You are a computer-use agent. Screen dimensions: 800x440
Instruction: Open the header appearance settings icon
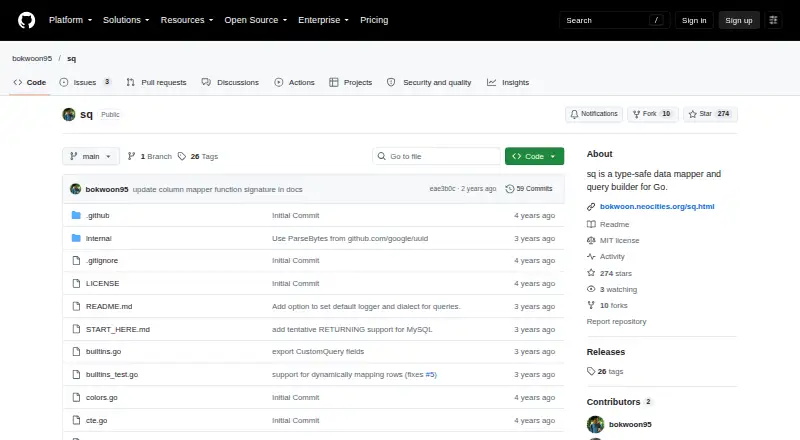click(x=773, y=20)
